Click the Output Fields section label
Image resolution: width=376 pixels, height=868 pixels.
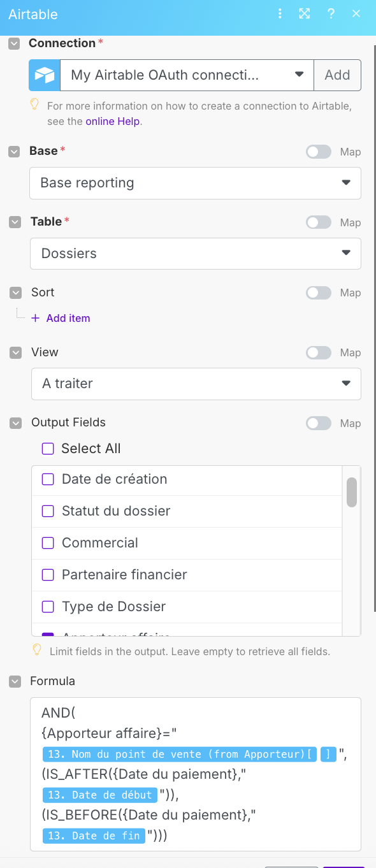point(68,423)
